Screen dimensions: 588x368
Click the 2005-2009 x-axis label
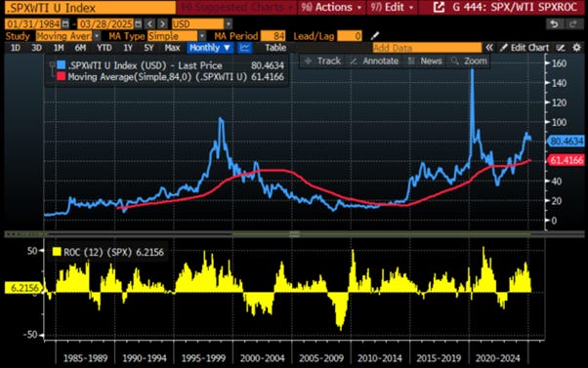321,358
